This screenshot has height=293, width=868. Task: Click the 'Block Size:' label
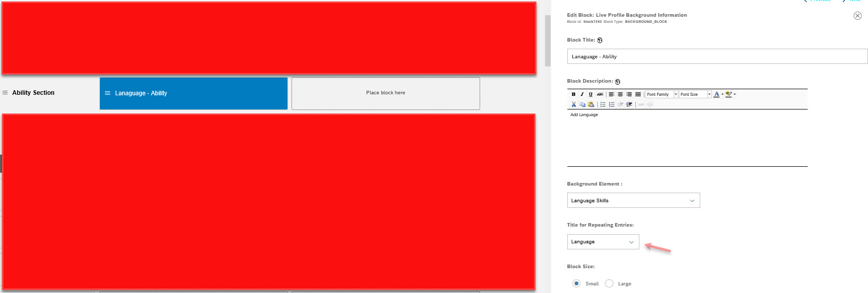[x=581, y=267]
